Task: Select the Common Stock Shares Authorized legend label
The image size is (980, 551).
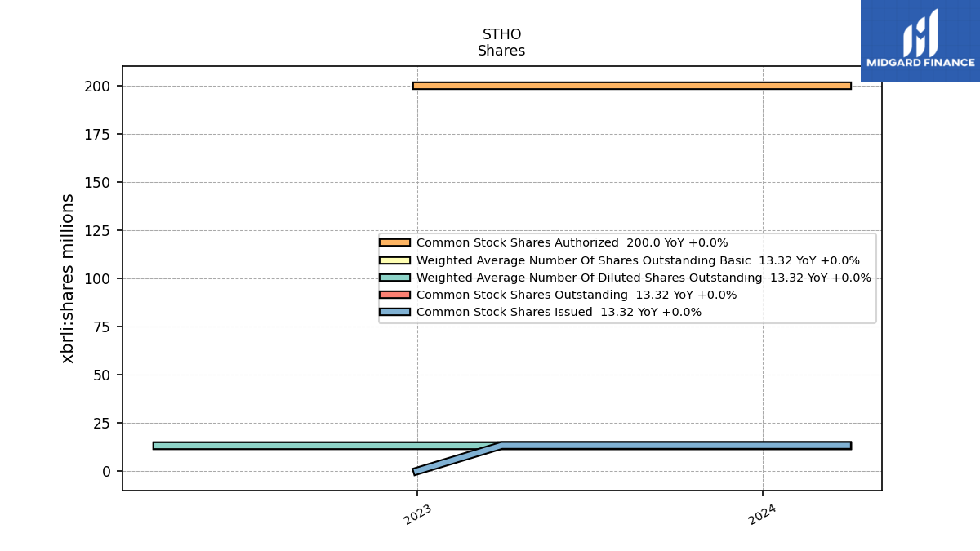Action: coord(572,242)
